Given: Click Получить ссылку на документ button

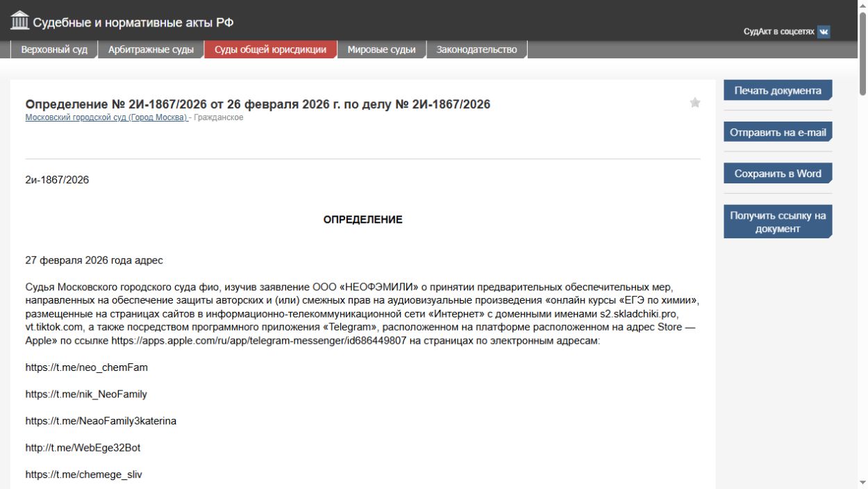Looking at the screenshot, I should pos(778,222).
